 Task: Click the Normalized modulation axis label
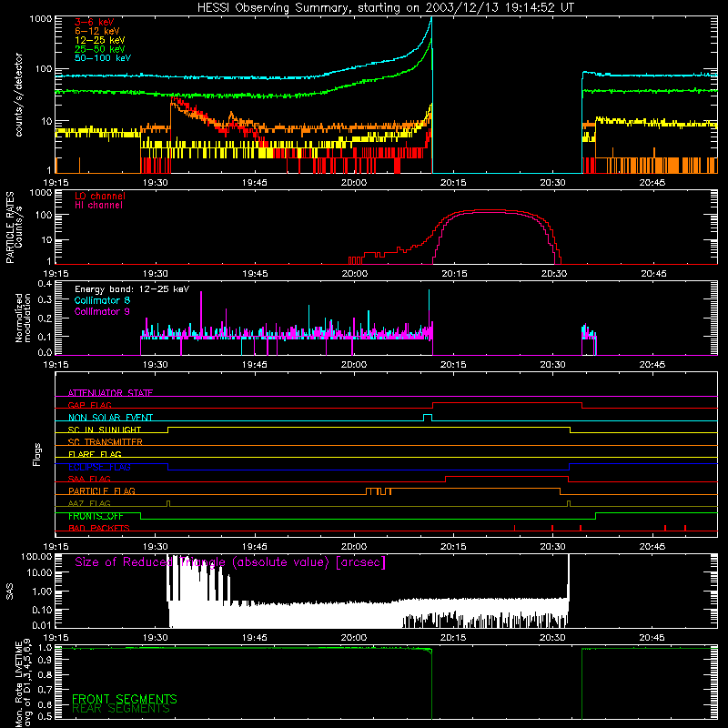click(x=23, y=318)
